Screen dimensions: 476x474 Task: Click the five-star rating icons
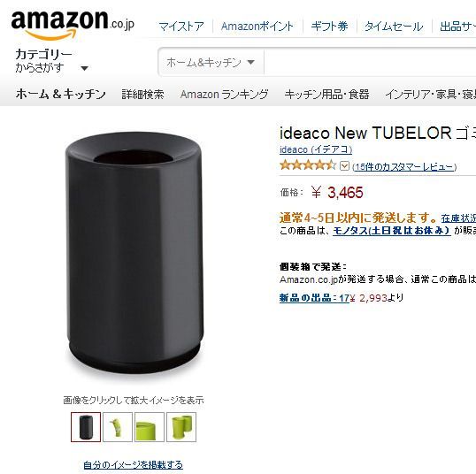pos(308,165)
